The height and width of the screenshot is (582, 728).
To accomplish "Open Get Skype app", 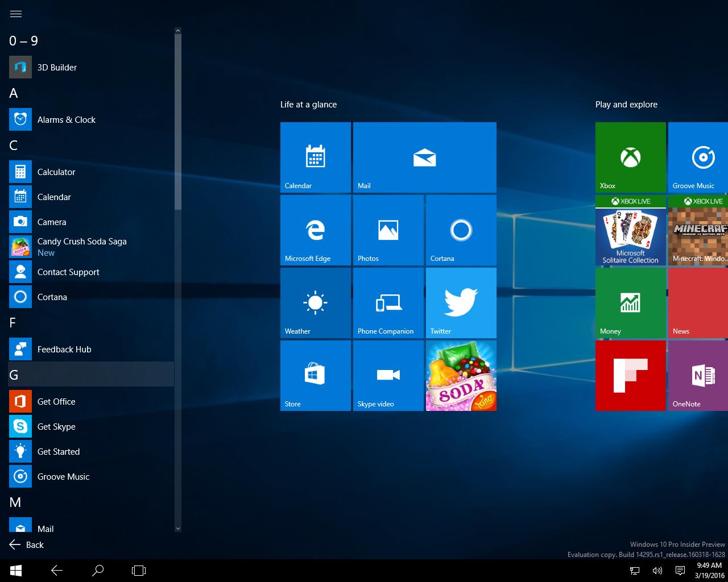I will (91, 426).
